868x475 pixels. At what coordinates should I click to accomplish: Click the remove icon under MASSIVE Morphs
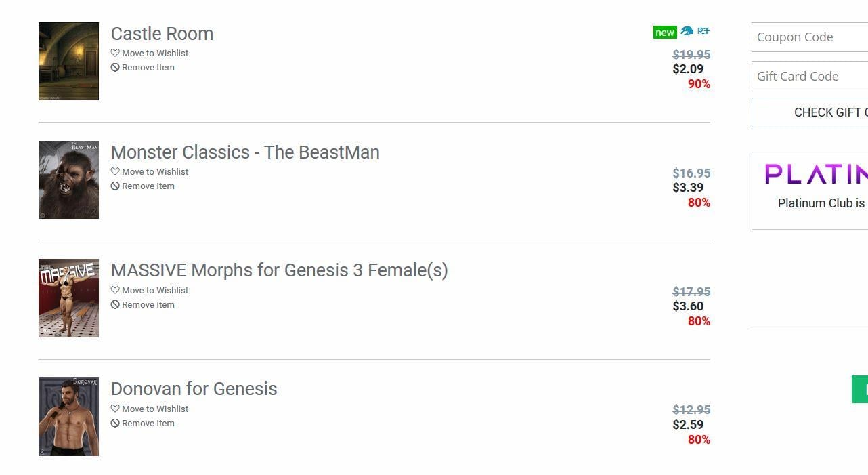click(115, 305)
